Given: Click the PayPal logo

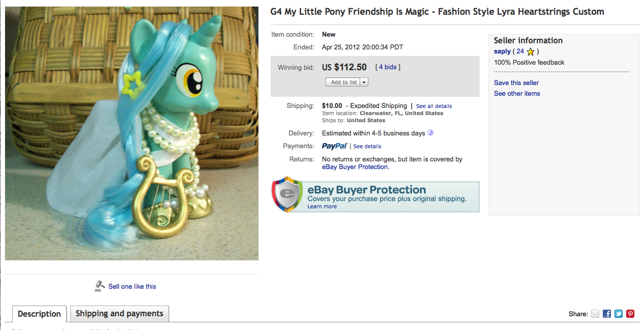Looking at the screenshot, I should pos(334,146).
